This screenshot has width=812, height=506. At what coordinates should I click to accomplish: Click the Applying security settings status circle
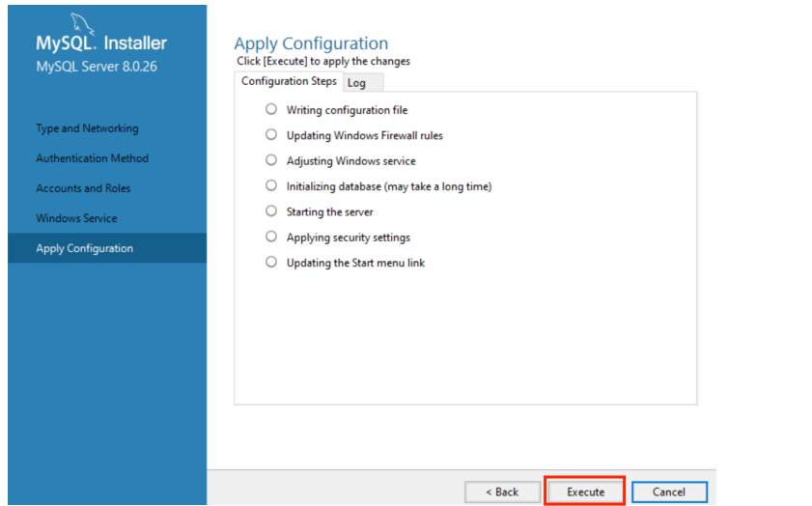pyautogui.click(x=271, y=237)
